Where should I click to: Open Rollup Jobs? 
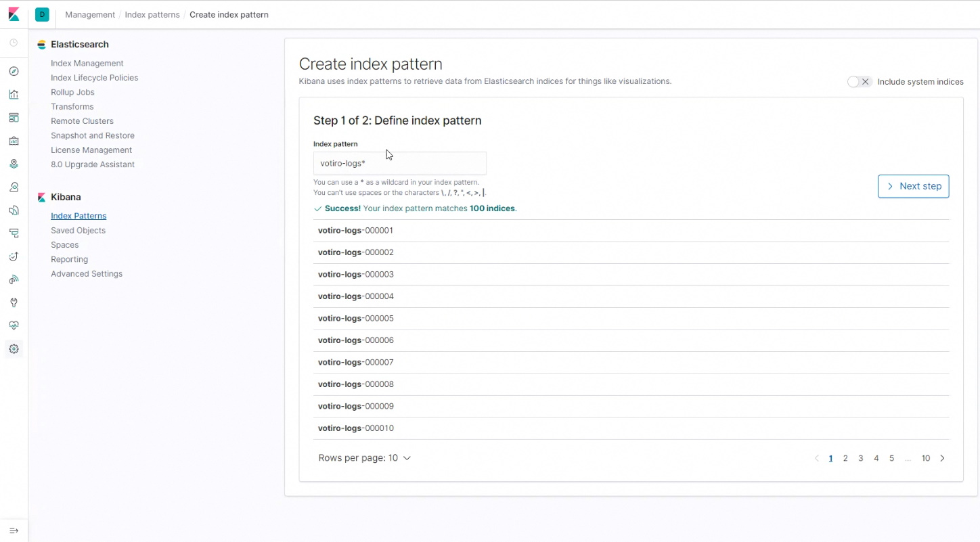pyautogui.click(x=72, y=92)
